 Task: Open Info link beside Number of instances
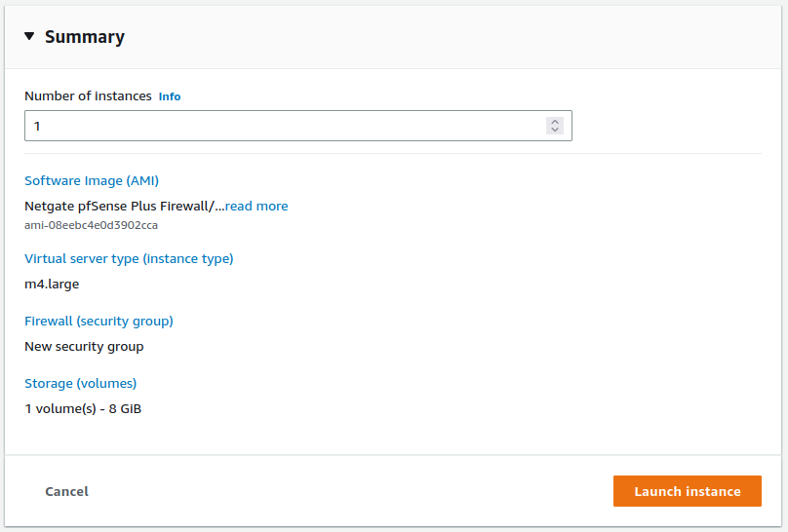(x=170, y=96)
